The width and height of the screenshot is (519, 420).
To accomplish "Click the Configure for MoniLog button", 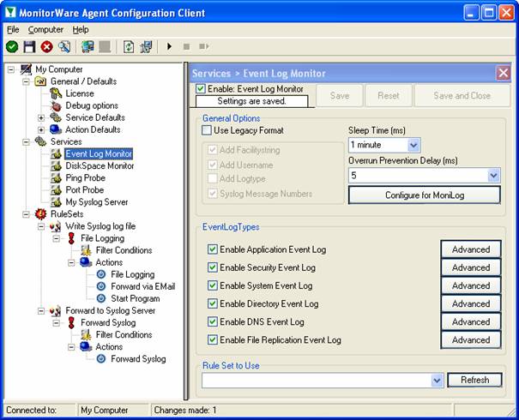I will point(425,195).
